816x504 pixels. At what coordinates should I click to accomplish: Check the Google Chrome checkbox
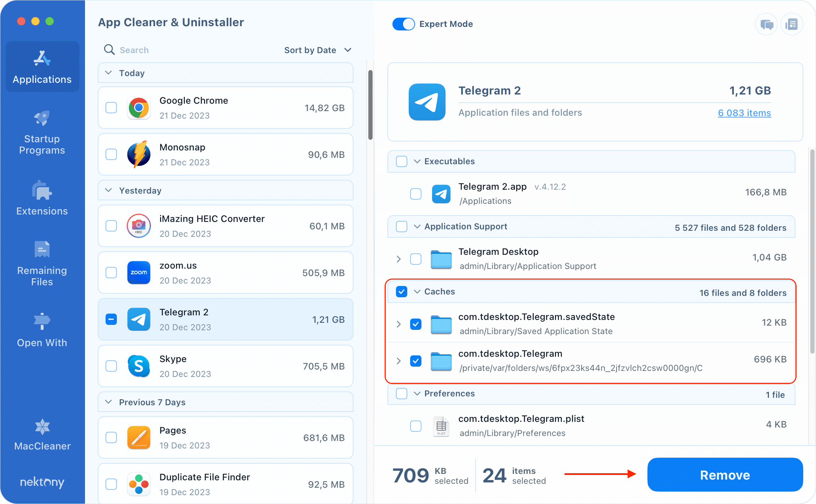point(111,108)
